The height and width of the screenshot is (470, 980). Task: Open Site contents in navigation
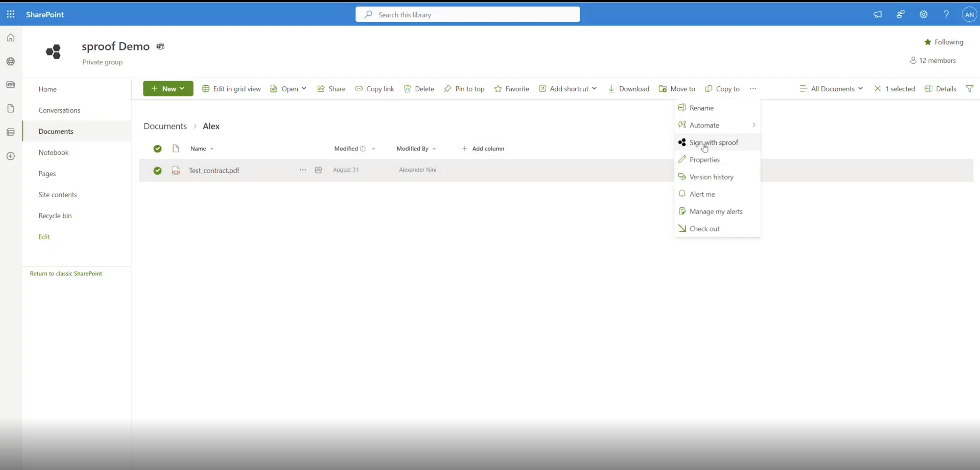(57, 195)
